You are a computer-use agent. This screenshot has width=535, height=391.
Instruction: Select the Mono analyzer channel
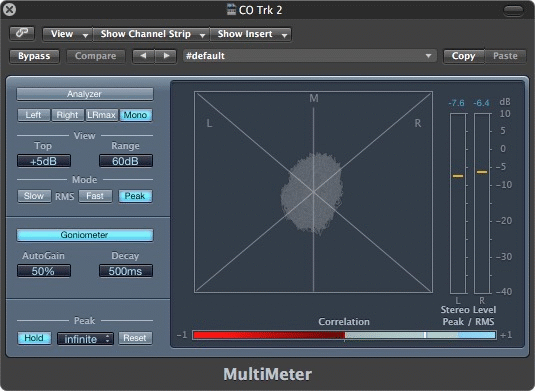(135, 115)
